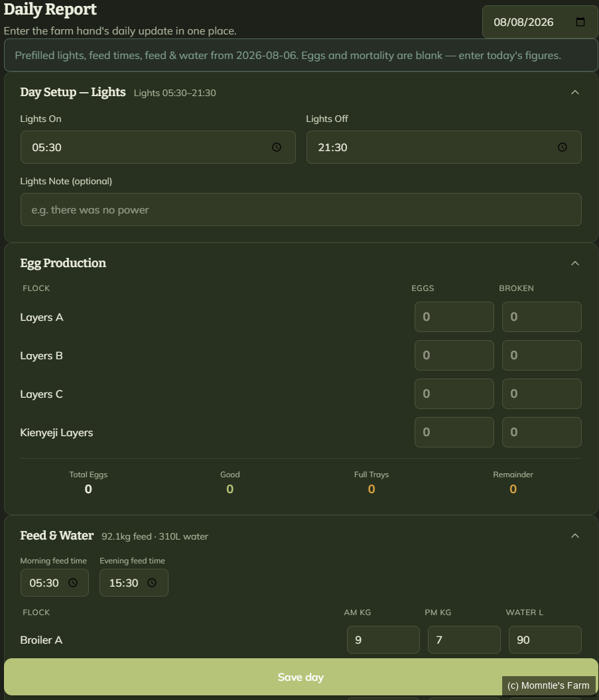Click the 'Lights 05:30–21:30' summary text
This screenshot has height=700, width=599.
174,93
